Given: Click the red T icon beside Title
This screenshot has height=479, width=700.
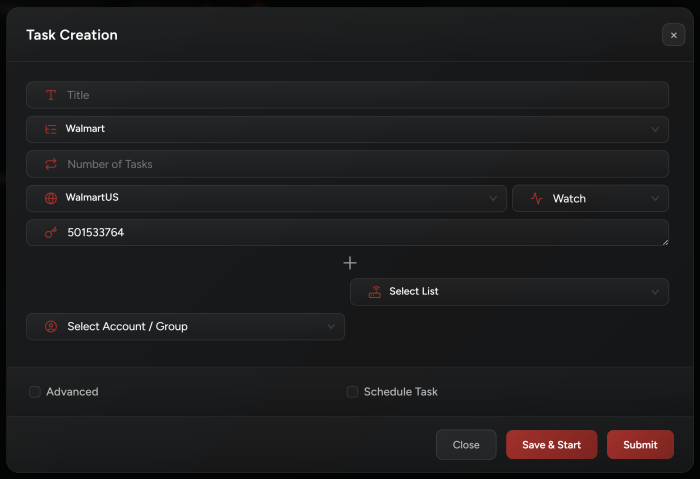Looking at the screenshot, I should click(x=51, y=95).
